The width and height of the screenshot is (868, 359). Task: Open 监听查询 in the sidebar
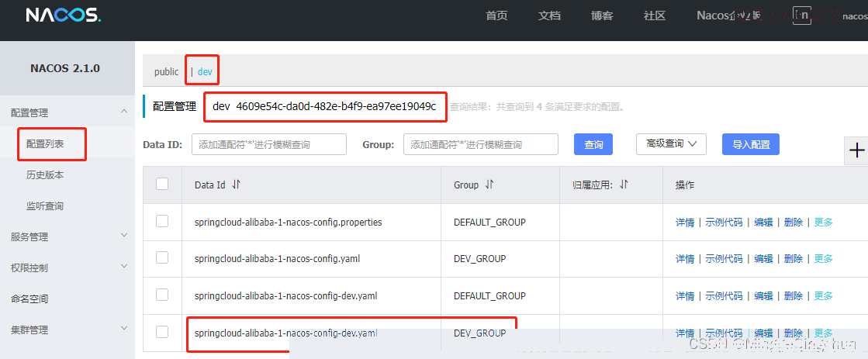point(45,205)
